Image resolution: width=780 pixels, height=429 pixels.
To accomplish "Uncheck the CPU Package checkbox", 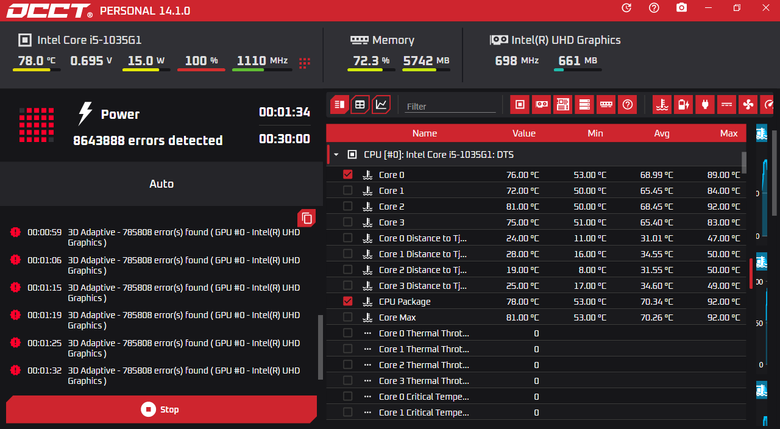I will tap(348, 301).
